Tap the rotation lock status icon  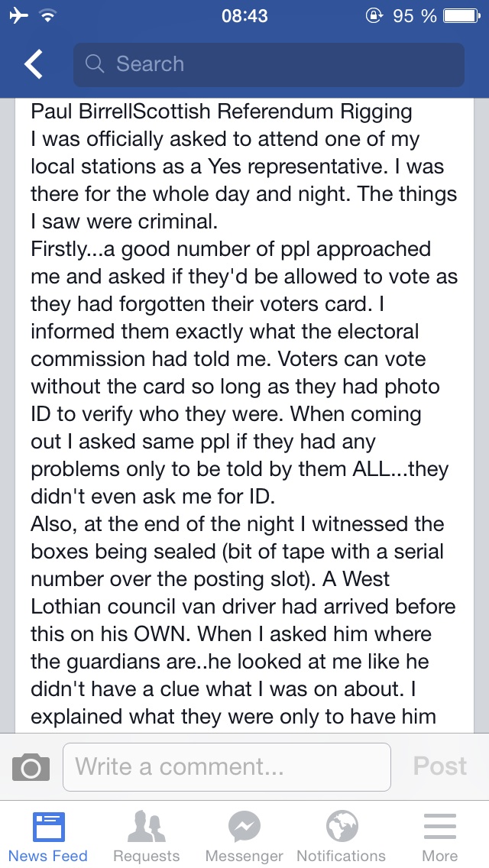374,15
